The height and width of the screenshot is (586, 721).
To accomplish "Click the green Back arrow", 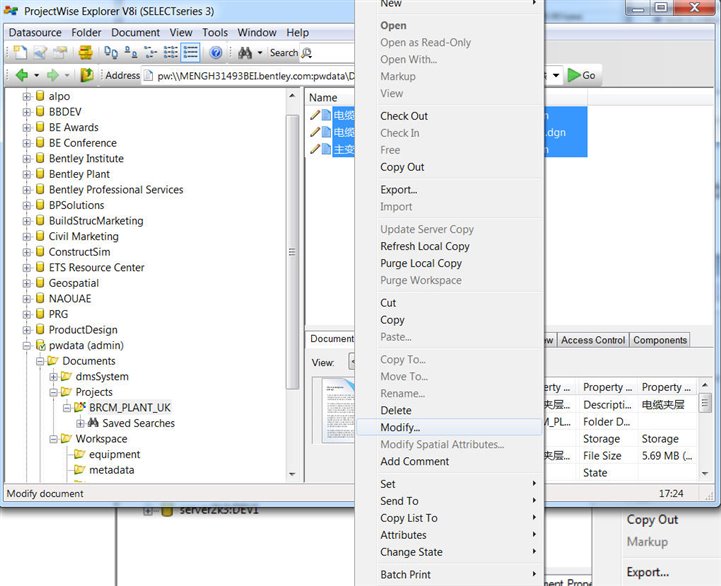I will [22, 75].
